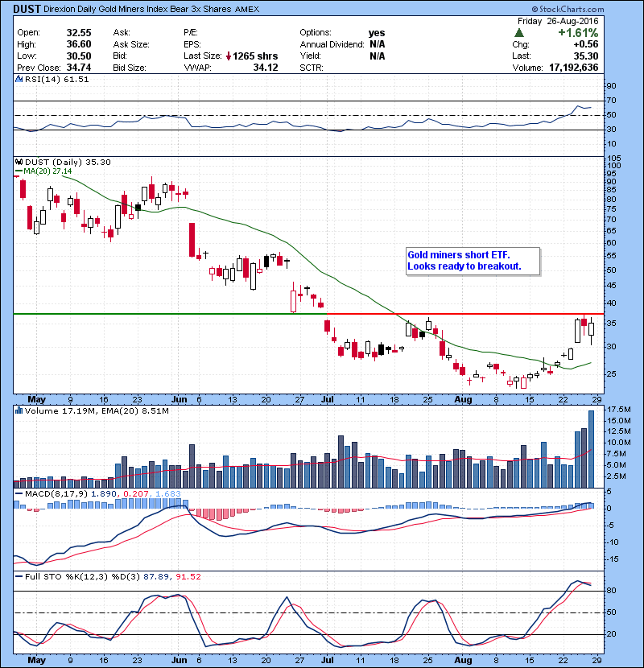The width and height of the screenshot is (644, 668).
Task: Click the last candlestick on the price chart
Action: tap(591, 331)
